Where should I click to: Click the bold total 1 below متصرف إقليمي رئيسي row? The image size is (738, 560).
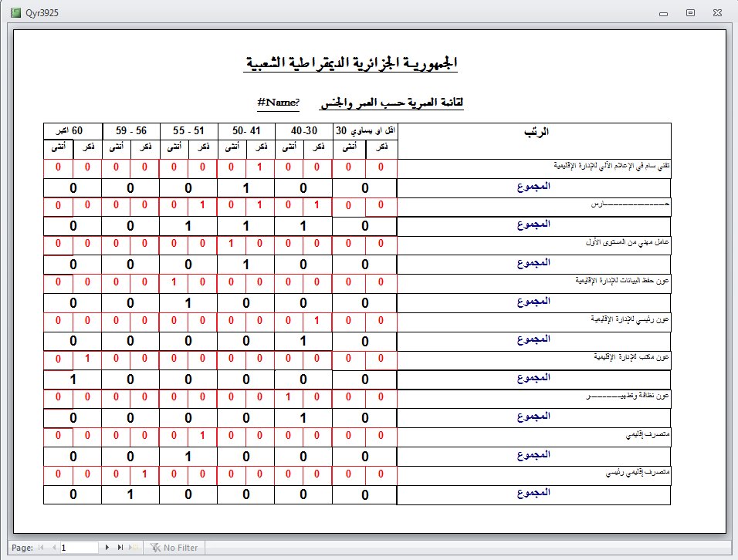130,494
